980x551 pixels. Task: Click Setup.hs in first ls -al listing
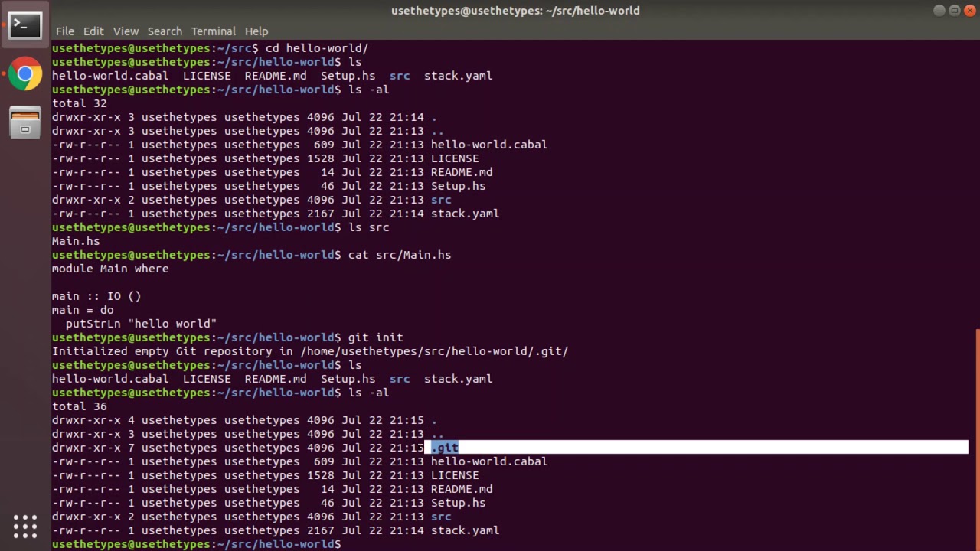[458, 186]
